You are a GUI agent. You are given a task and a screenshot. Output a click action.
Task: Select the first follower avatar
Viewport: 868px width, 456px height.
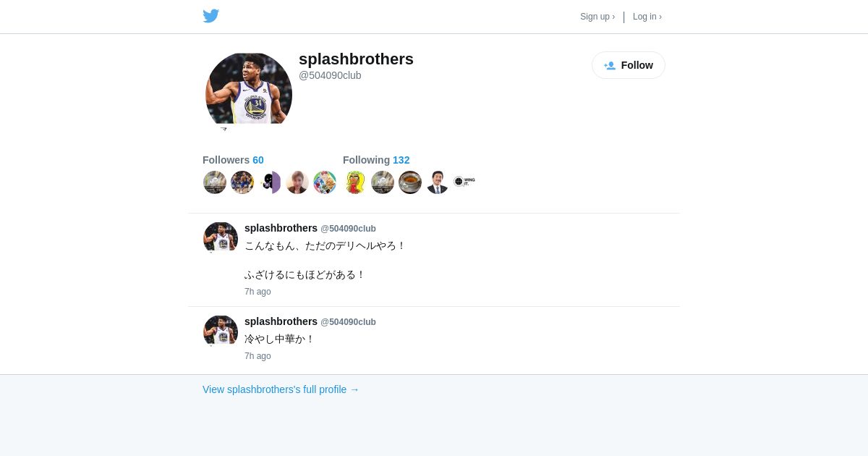click(x=215, y=182)
